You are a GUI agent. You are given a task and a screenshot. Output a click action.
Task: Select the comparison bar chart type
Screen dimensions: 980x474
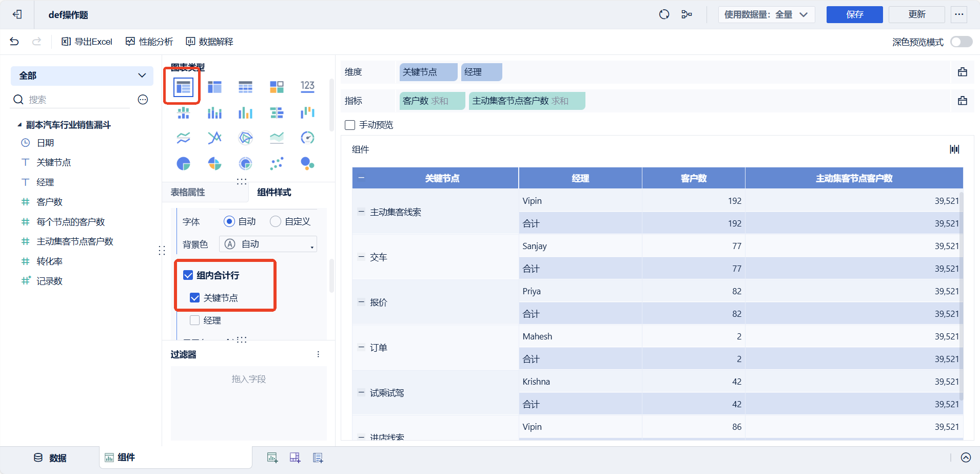tap(277, 112)
